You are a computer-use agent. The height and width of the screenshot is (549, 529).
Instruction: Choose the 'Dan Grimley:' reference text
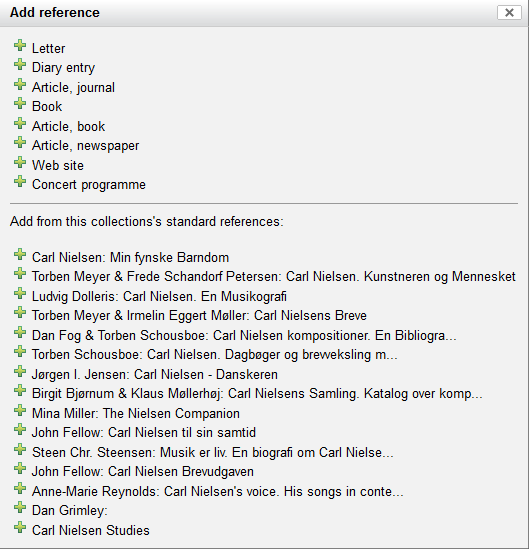(x=70, y=510)
